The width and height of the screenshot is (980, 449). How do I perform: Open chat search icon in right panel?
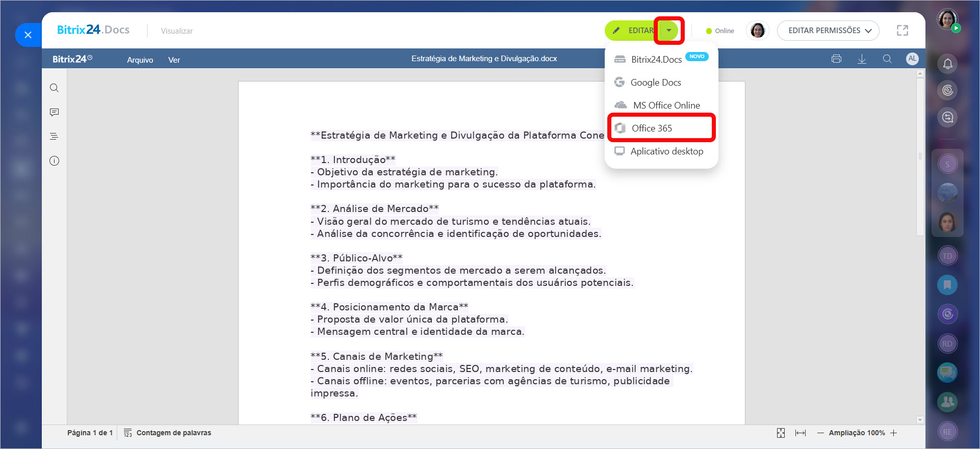947,117
